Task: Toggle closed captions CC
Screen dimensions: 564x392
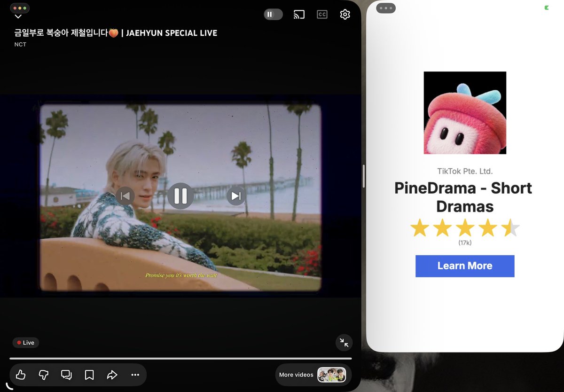Action: pos(322,15)
